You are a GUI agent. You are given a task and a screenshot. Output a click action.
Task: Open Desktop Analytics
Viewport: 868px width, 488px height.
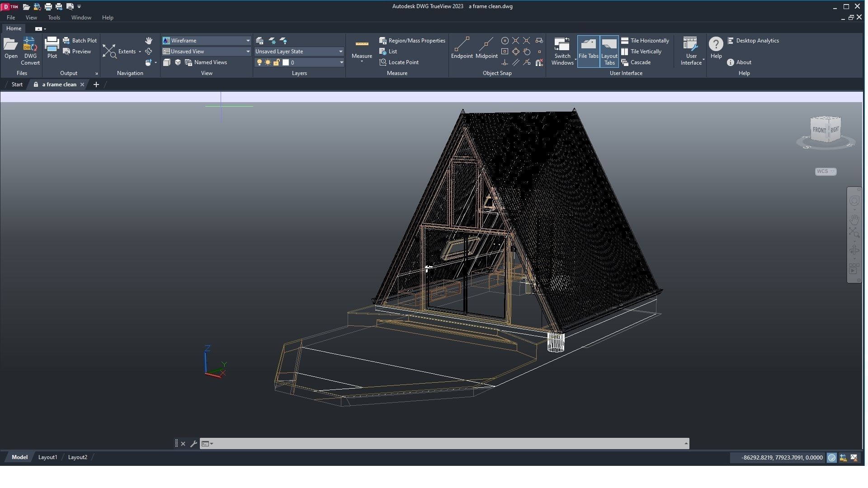click(753, 41)
